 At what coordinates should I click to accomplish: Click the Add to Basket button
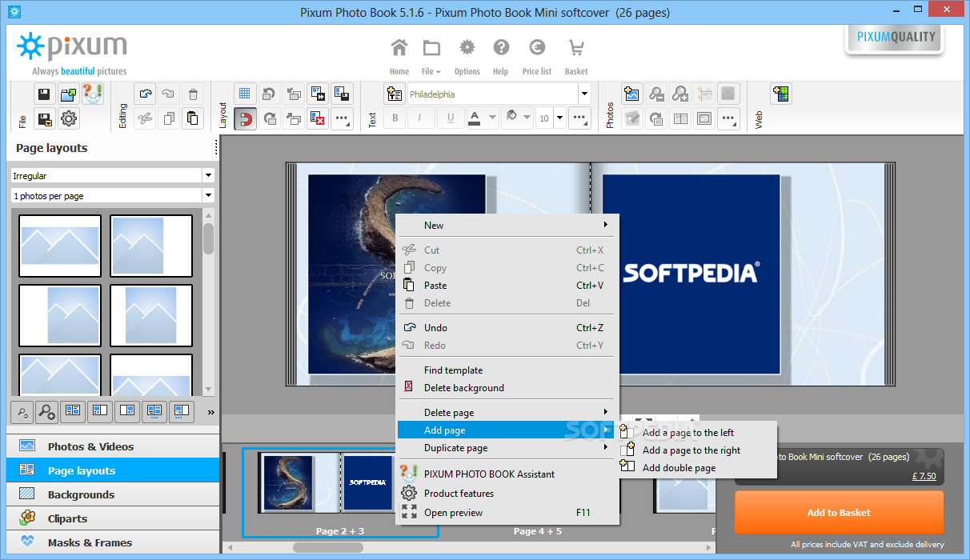point(839,513)
